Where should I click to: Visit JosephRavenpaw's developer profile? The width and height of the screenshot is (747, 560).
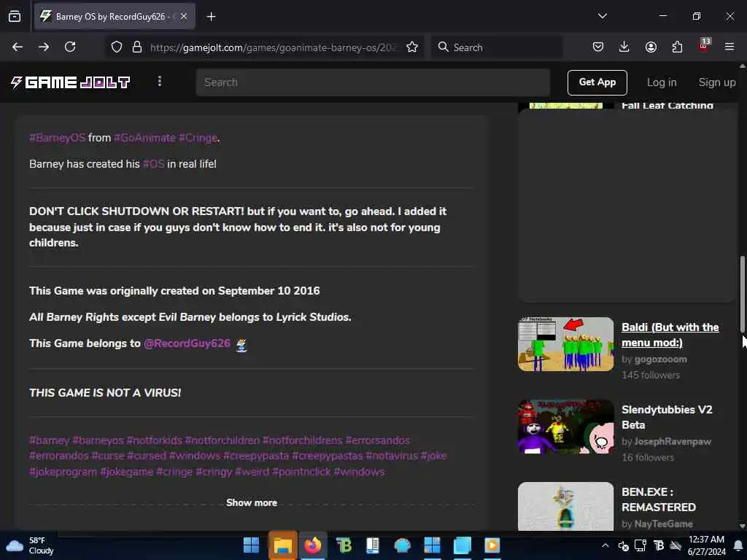tap(672, 441)
